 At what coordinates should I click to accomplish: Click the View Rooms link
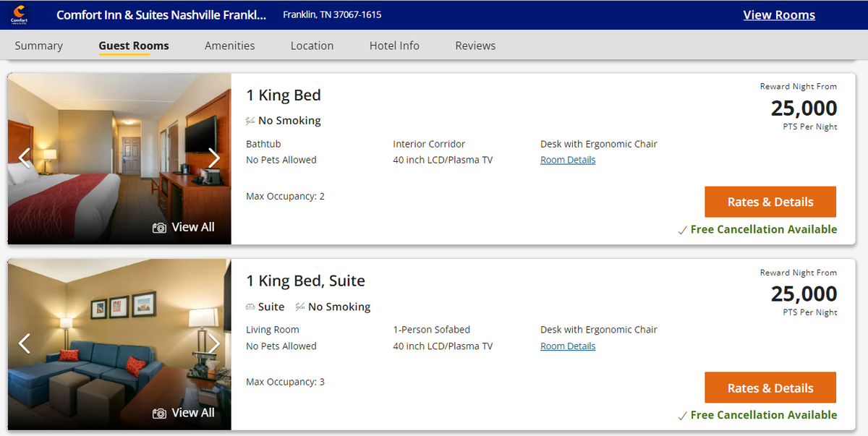[779, 14]
